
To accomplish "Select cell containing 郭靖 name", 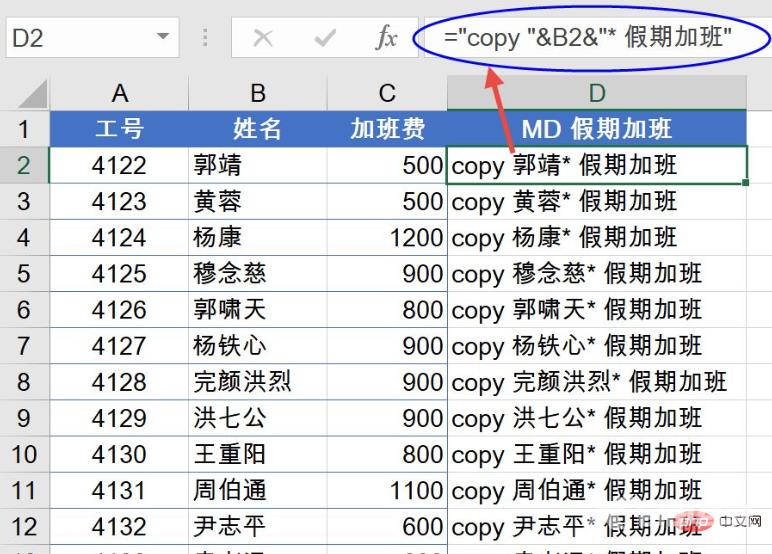I will coord(257,165).
